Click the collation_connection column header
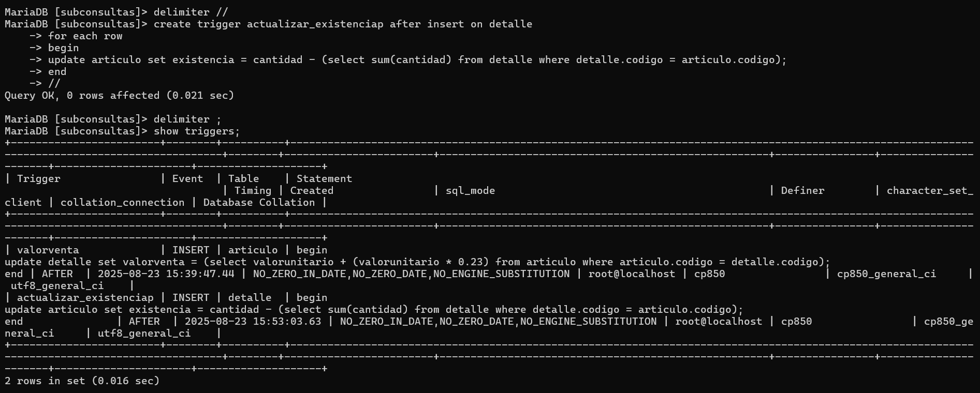 (x=122, y=202)
